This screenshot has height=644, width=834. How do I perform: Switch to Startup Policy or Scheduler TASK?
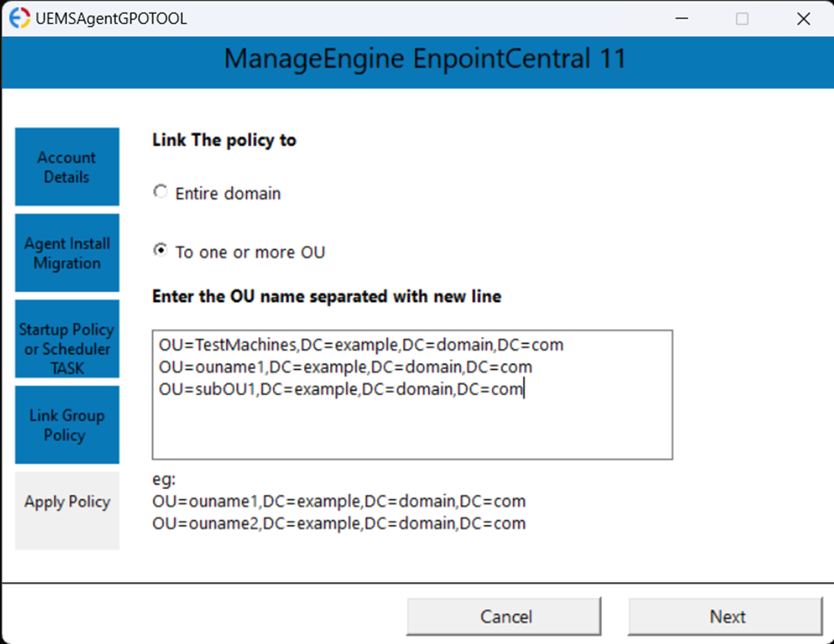[67, 339]
